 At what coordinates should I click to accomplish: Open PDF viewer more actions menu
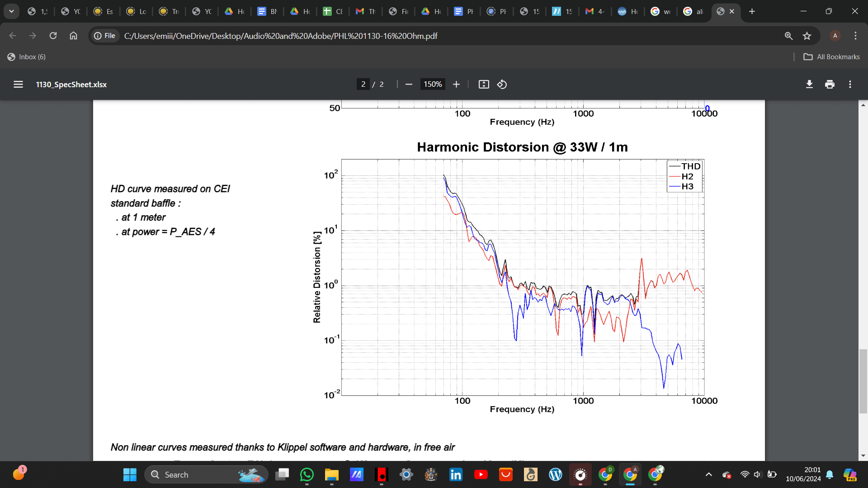tap(850, 84)
